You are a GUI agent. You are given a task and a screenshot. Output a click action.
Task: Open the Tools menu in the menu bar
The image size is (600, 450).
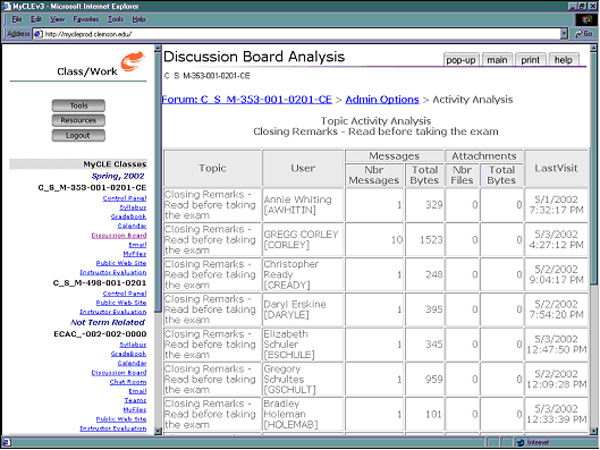(115, 19)
